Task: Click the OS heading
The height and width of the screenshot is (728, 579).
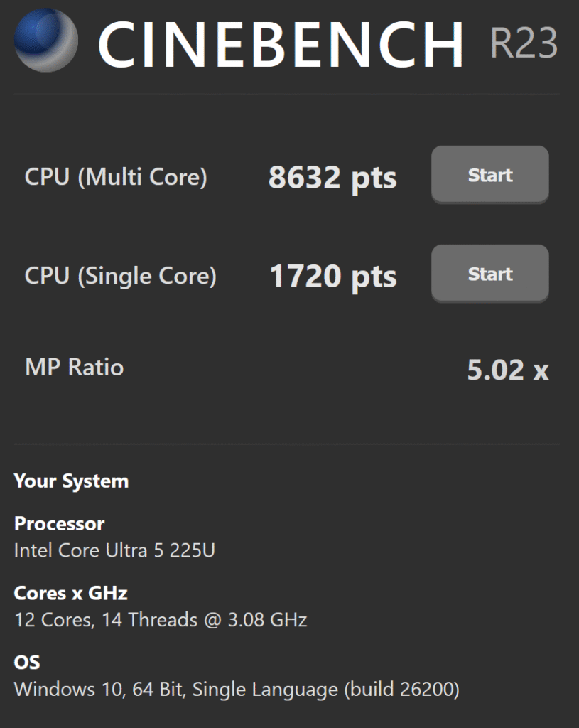Action: (27, 663)
